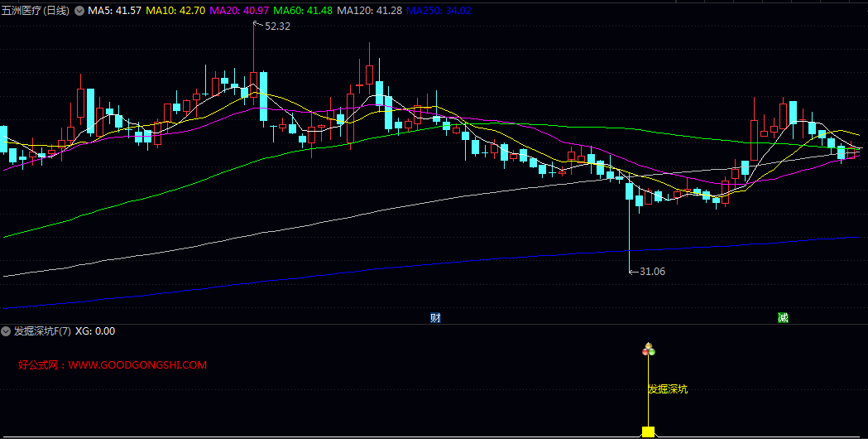Open the WWW.GOODGONGSHI.COM link
The image size is (868, 439).
(138, 365)
